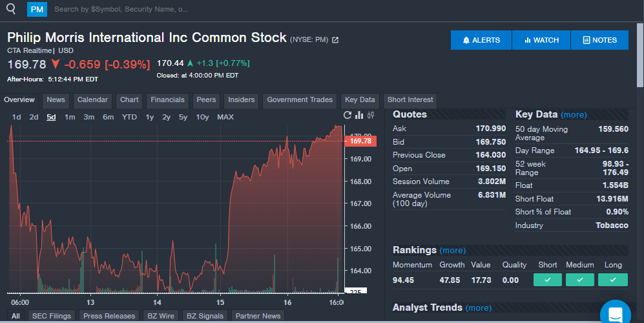Click the (more) link next to Rankings
Viewport: 644px width, 323px height.
[x=453, y=251]
